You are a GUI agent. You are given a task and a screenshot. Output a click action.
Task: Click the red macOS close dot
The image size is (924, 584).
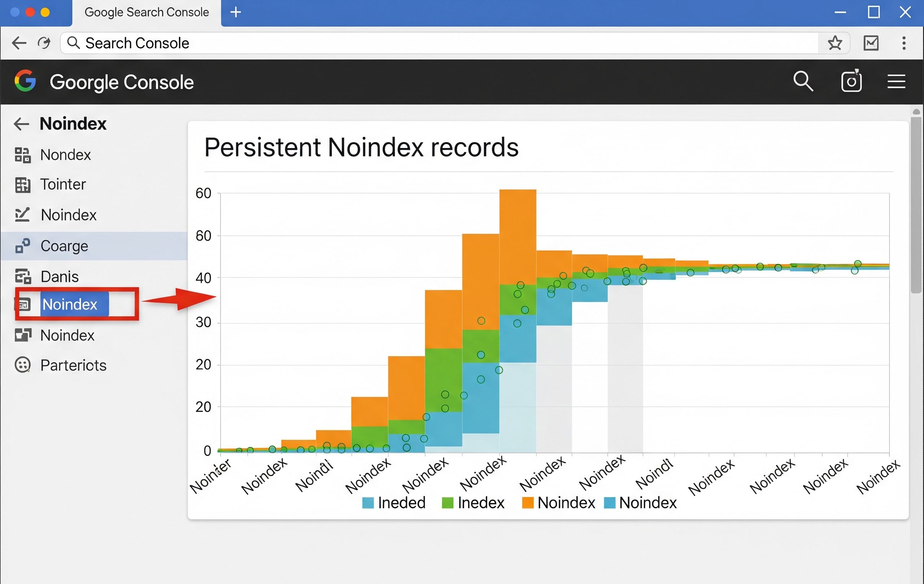(x=30, y=12)
